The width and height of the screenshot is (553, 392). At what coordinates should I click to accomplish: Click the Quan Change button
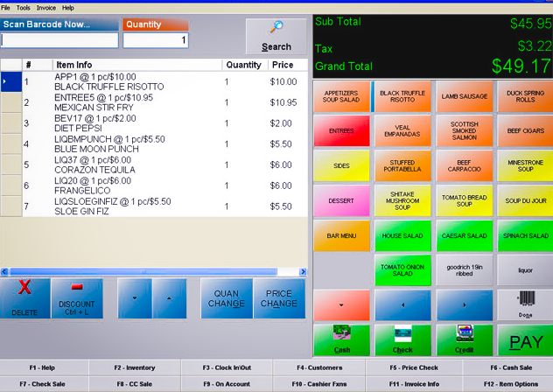(227, 298)
